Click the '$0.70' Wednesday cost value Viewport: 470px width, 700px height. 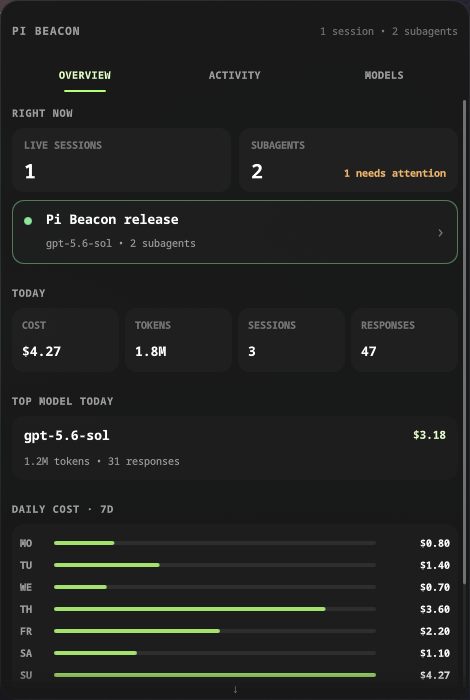point(435,587)
